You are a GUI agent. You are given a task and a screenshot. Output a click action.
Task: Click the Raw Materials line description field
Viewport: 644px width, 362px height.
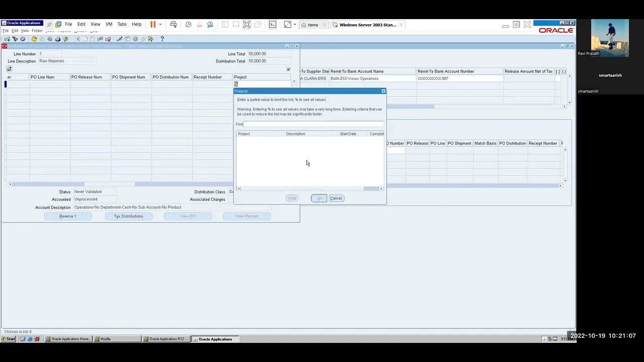click(67, 61)
